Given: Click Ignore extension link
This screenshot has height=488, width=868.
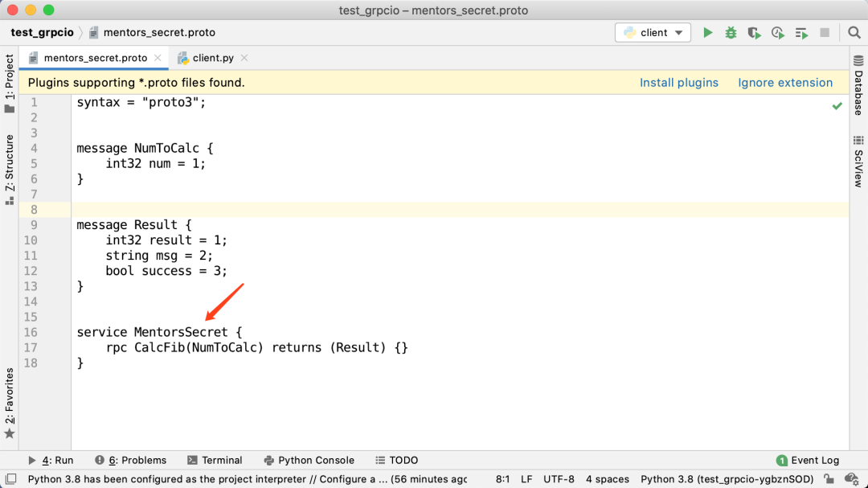Looking at the screenshot, I should (785, 83).
